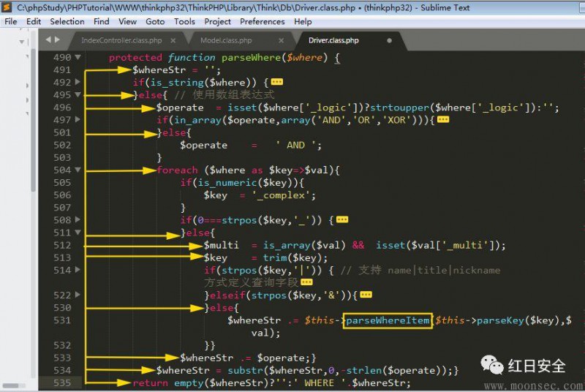Close unsaved Driver.class.php tab via dot
Screen dimensions: 585x392
tap(390, 40)
